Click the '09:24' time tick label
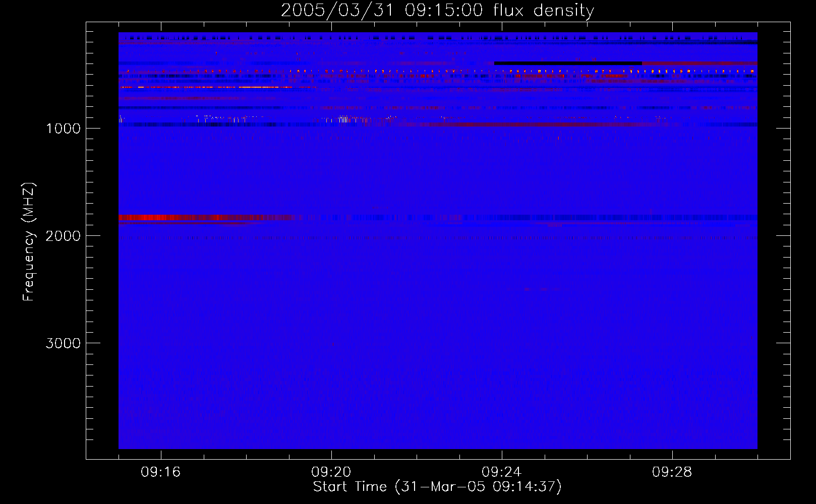The image size is (816, 504). [502, 472]
